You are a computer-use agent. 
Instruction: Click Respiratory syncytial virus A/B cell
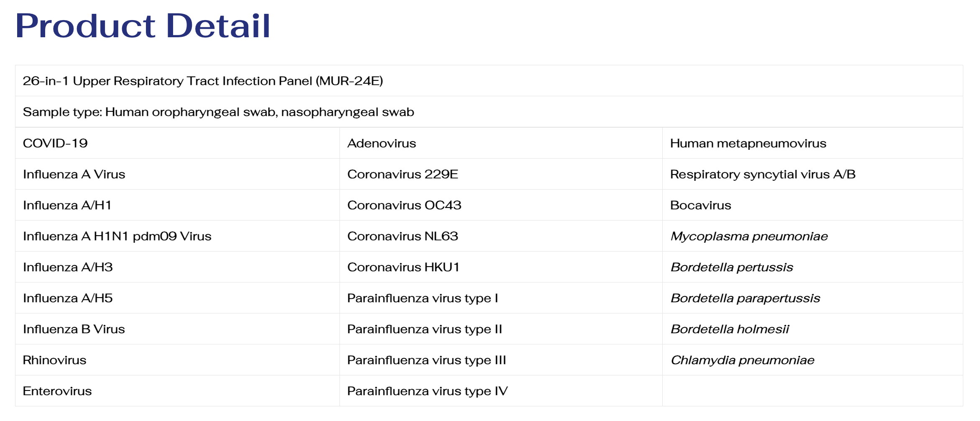(x=813, y=174)
